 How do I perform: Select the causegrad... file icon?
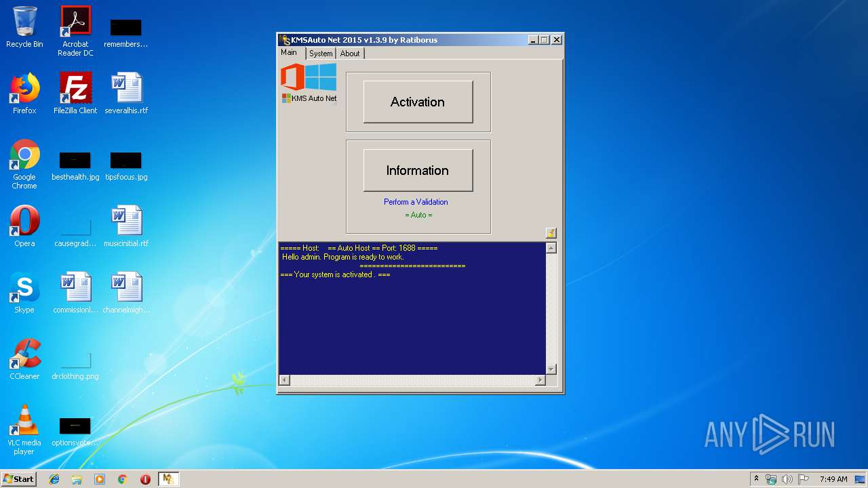[75, 233]
